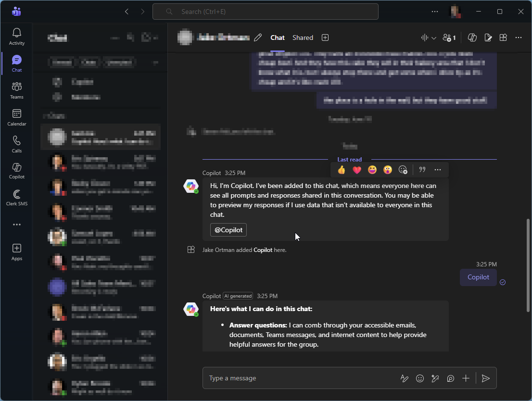Add a tab with plus icon
The width and height of the screenshot is (532, 401).
pos(325,38)
